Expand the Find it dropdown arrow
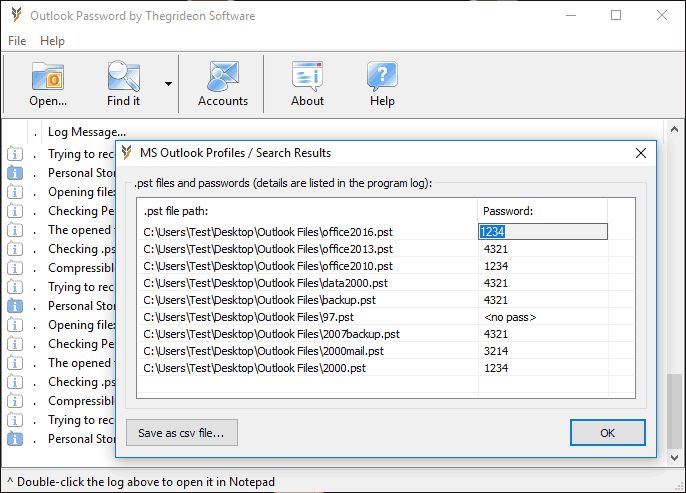 tap(168, 84)
